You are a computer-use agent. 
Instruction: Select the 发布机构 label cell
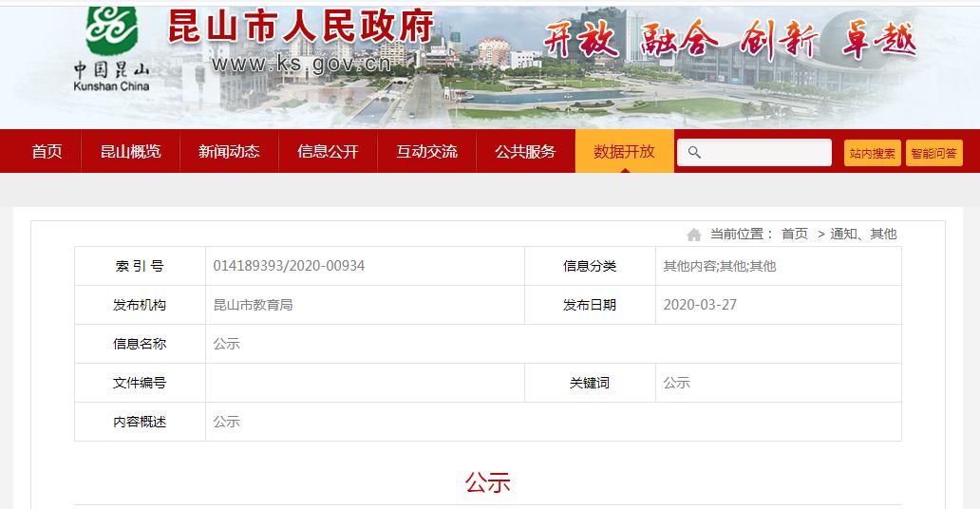[140, 305]
